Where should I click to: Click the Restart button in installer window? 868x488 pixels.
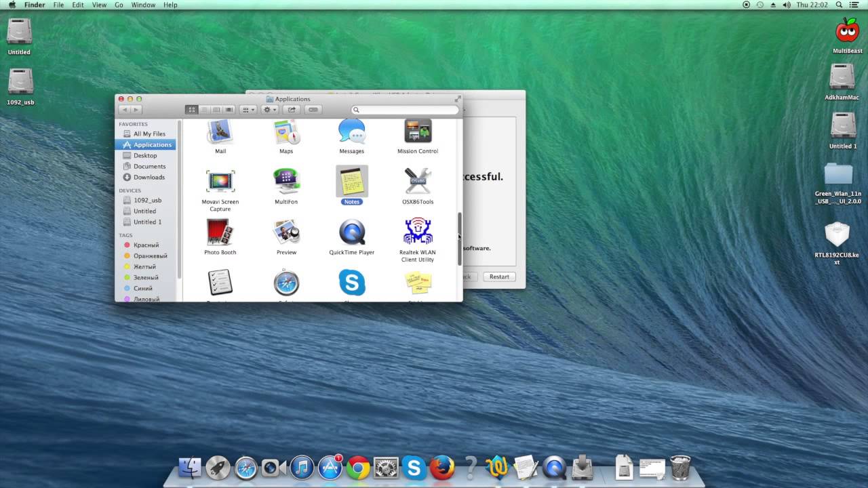click(x=499, y=277)
